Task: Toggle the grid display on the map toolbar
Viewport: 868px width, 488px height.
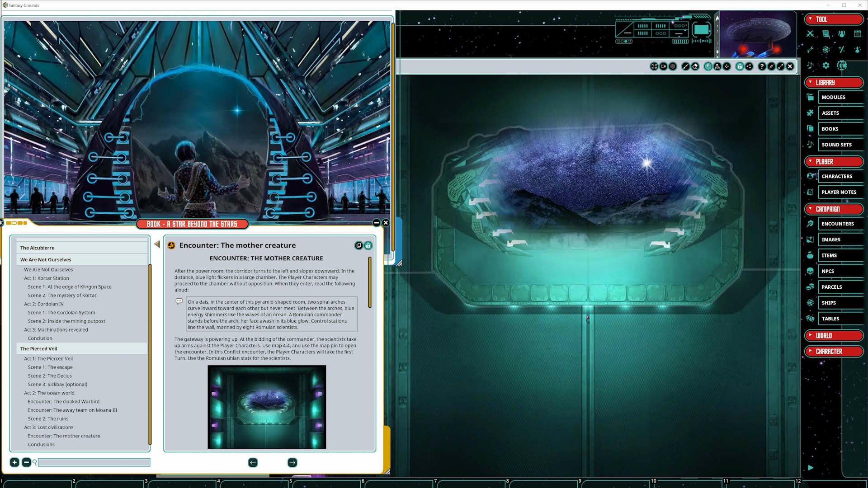Action: [672, 66]
